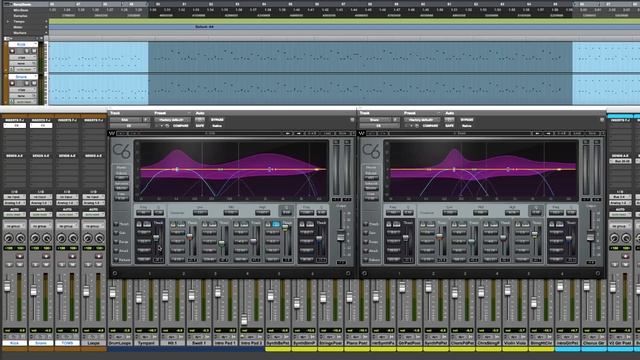Select the Chorus Gtr track name in mixer
Image resolution: width=640 pixels, height=360 pixels.
pyautogui.click(x=593, y=343)
